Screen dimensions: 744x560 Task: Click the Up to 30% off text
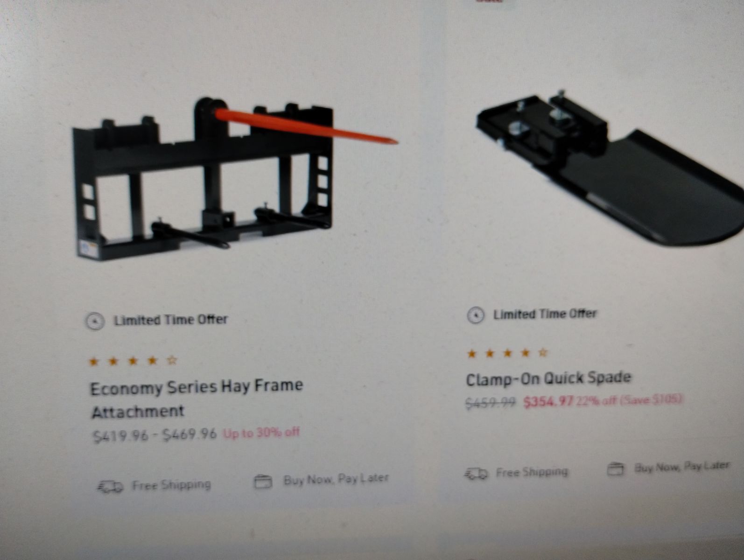[261, 433]
